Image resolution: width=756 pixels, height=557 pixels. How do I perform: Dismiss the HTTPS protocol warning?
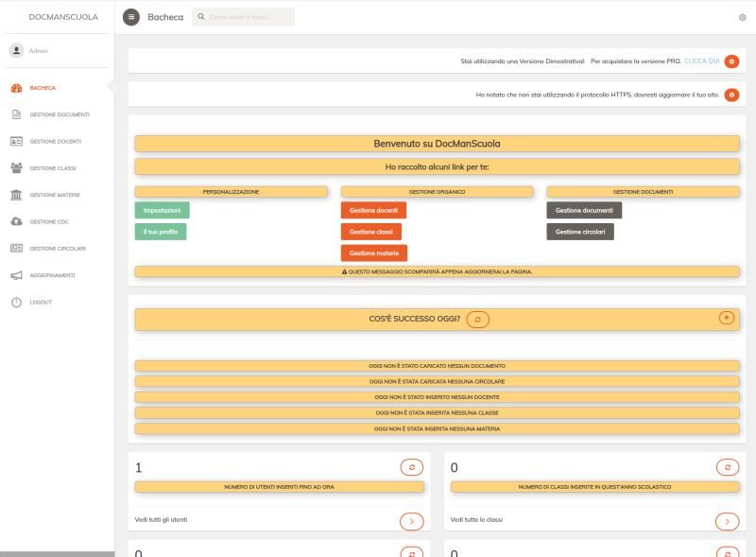click(x=731, y=95)
